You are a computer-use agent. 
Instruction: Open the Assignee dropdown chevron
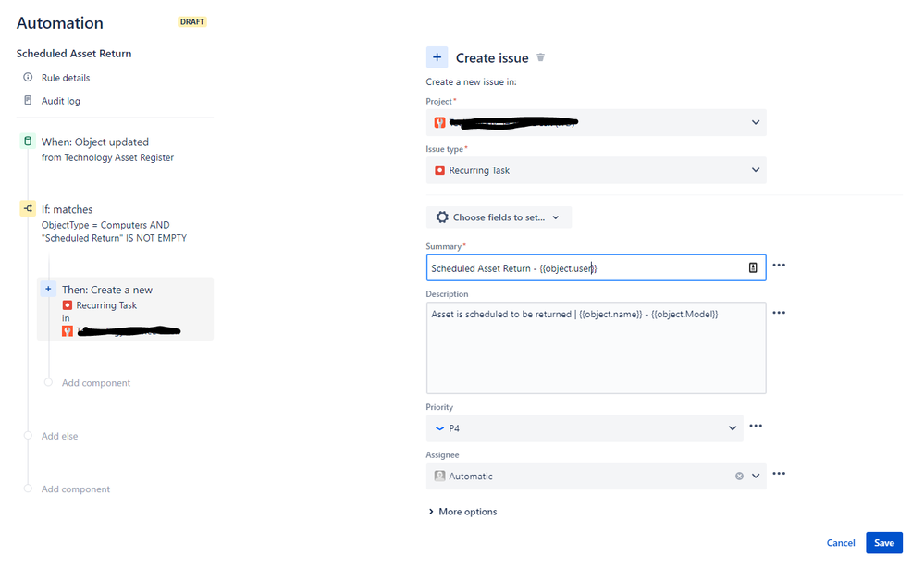pyautogui.click(x=756, y=477)
